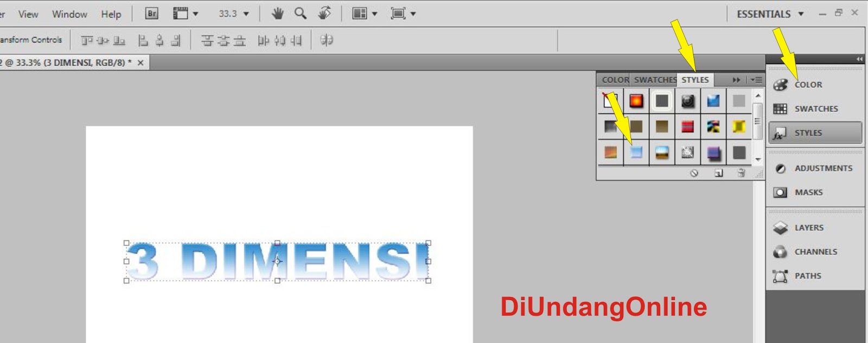The height and width of the screenshot is (343, 868).
Task: Apply the Default Style (None) swatch
Action: [x=610, y=100]
